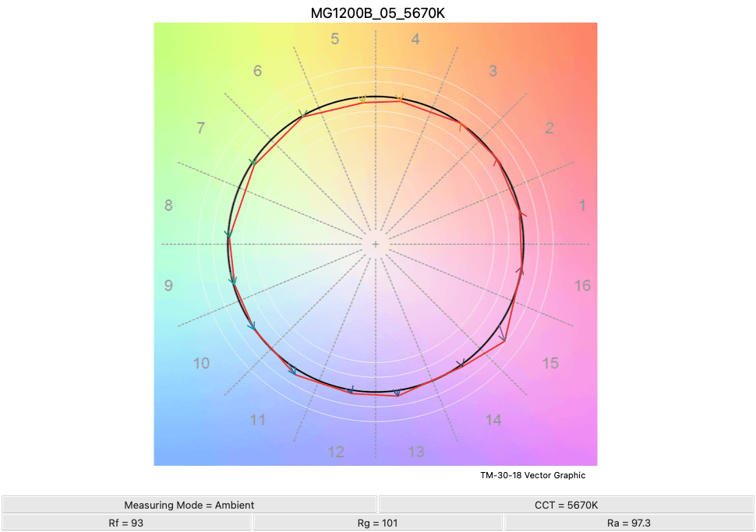Click the Rf = 93 field
The width and height of the screenshot is (756, 532).
tap(126, 523)
